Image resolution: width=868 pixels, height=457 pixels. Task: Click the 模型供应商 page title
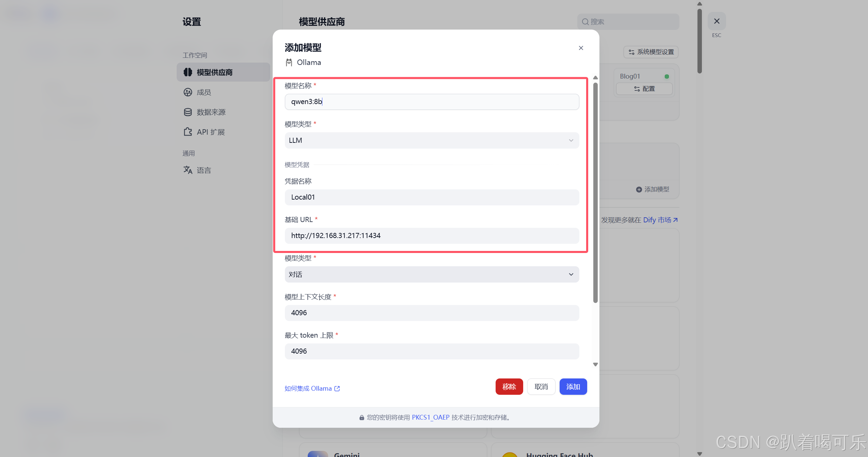pyautogui.click(x=322, y=22)
